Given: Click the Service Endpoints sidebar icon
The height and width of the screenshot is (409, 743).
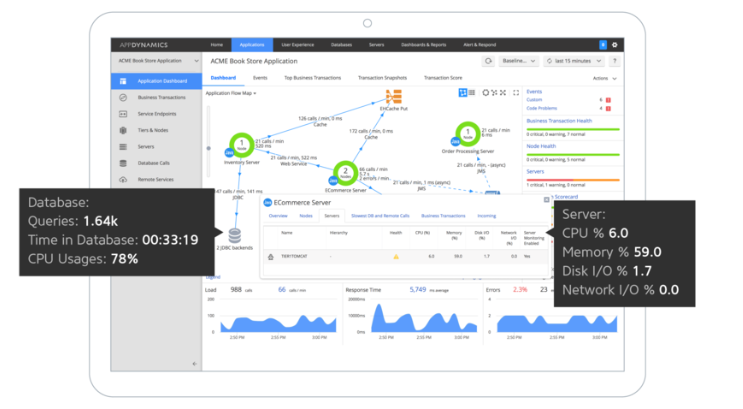Looking at the screenshot, I should pos(123,114).
